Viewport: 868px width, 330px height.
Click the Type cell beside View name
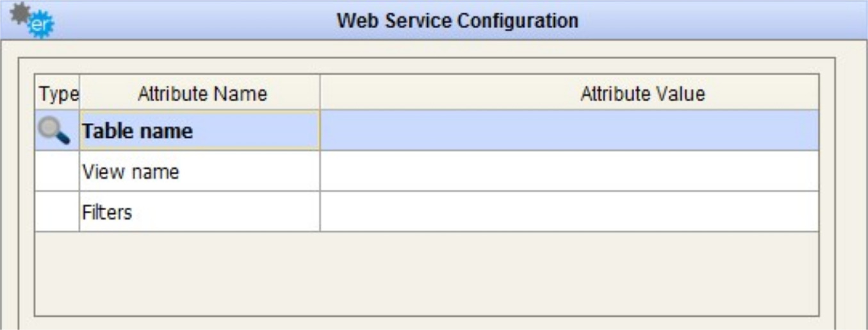pyautogui.click(x=56, y=172)
